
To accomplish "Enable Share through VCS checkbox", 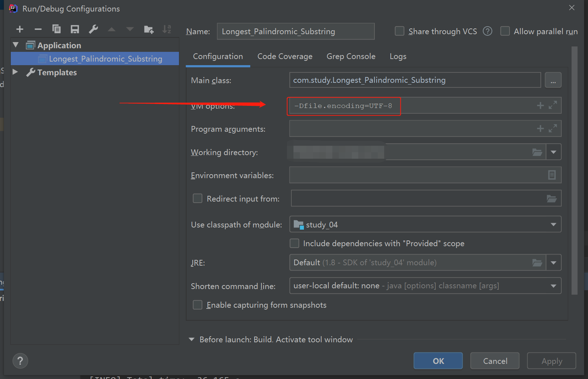I will (x=399, y=31).
